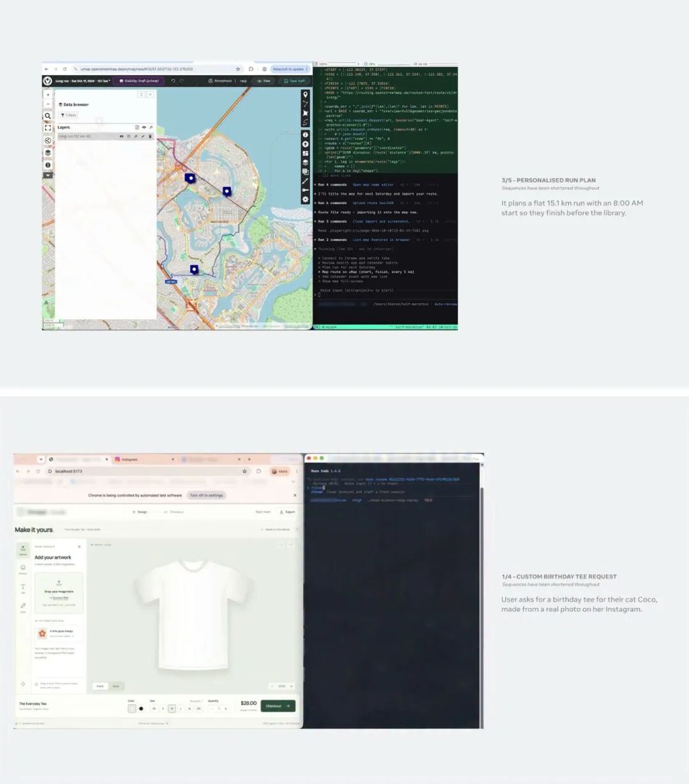Screen dimensions: 689x784
Task: Pick the black tee color swatch
Action: 141,709
